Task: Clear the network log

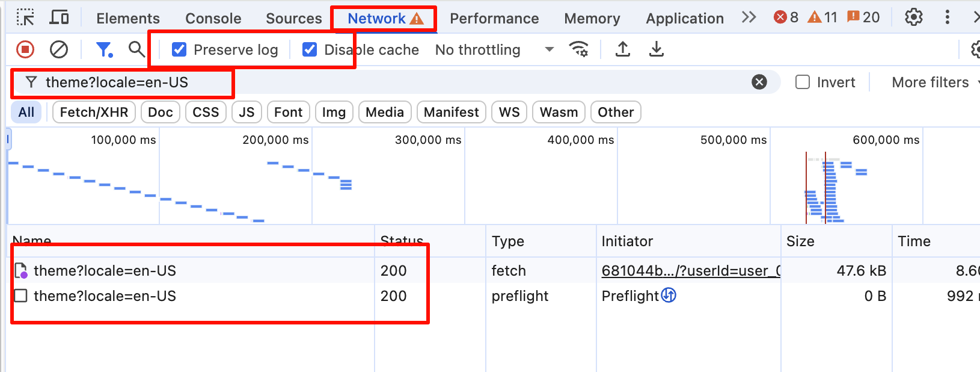Action: click(59, 49)
